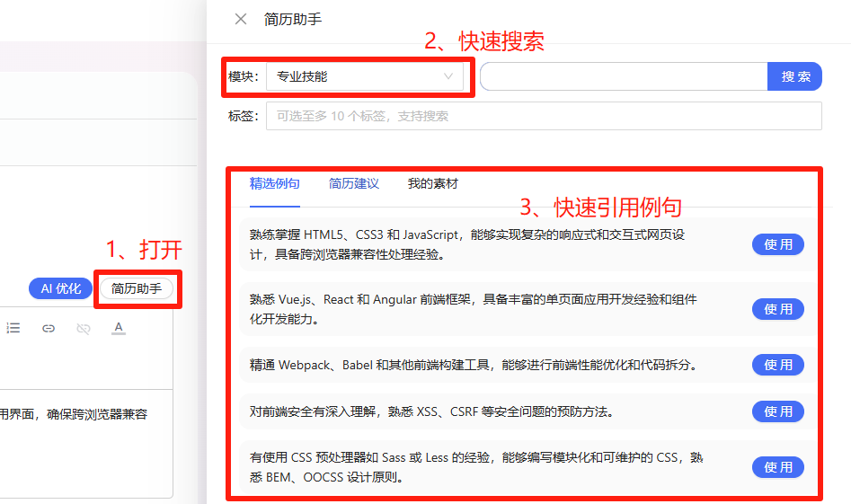This screenshot has height=504, width=851.
Task: Click the 简历助手 panel title
Action: [293, 20]
